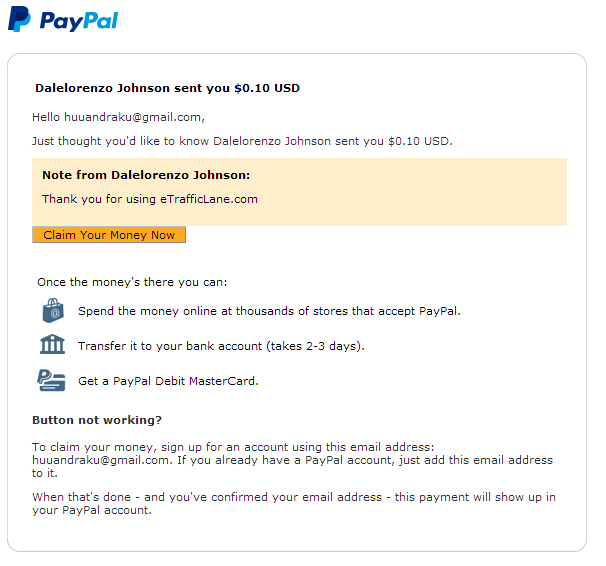Click the PayPal debit card icon

click(x=51, y=380)
